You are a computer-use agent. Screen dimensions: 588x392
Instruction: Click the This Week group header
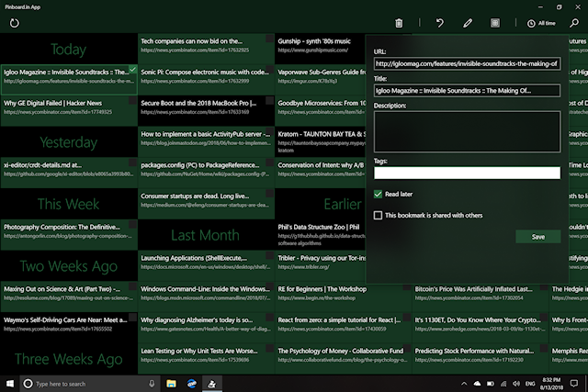(69, 204)
